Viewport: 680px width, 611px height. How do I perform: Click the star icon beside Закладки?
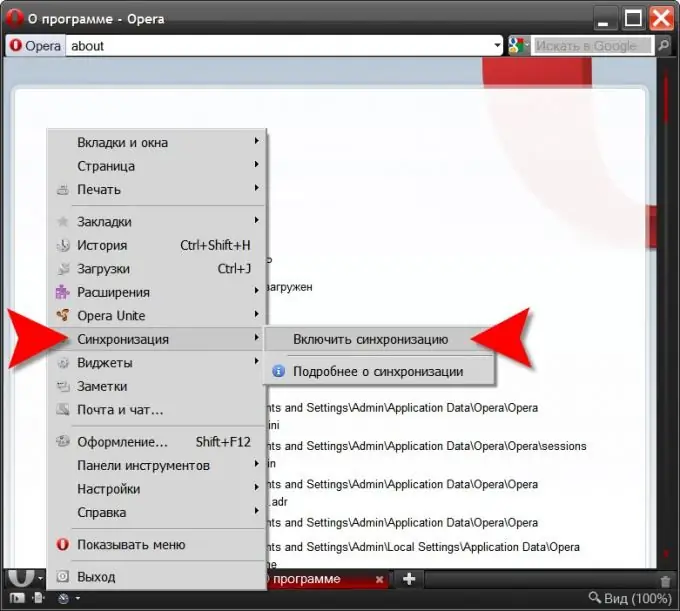[63, 222]
